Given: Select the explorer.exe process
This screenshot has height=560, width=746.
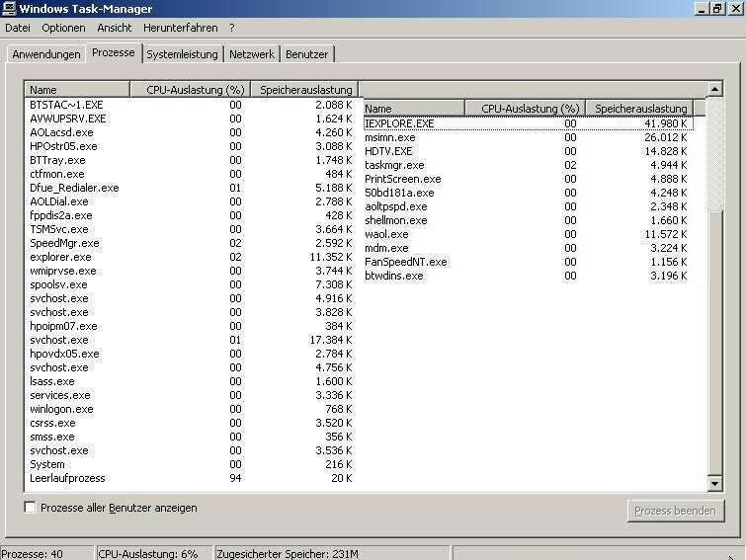Looking at the screenshot, I should pyautogui.click(x=191, y=257).
